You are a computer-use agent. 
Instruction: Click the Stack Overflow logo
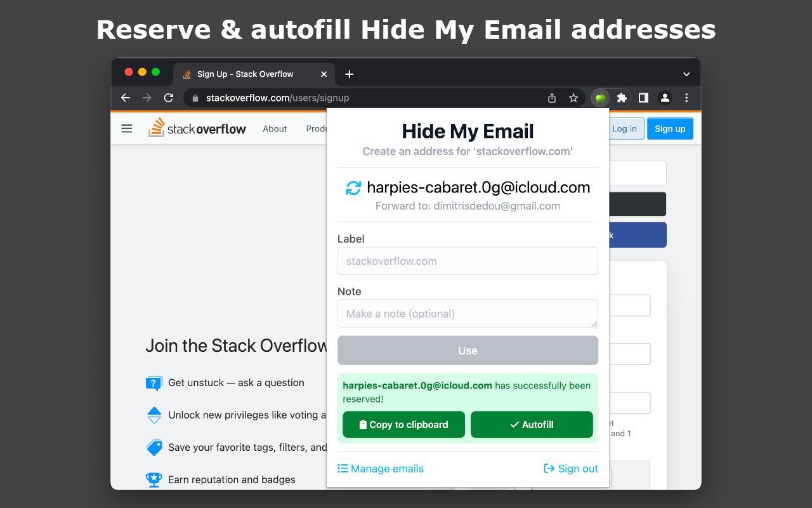coord(197,128)
